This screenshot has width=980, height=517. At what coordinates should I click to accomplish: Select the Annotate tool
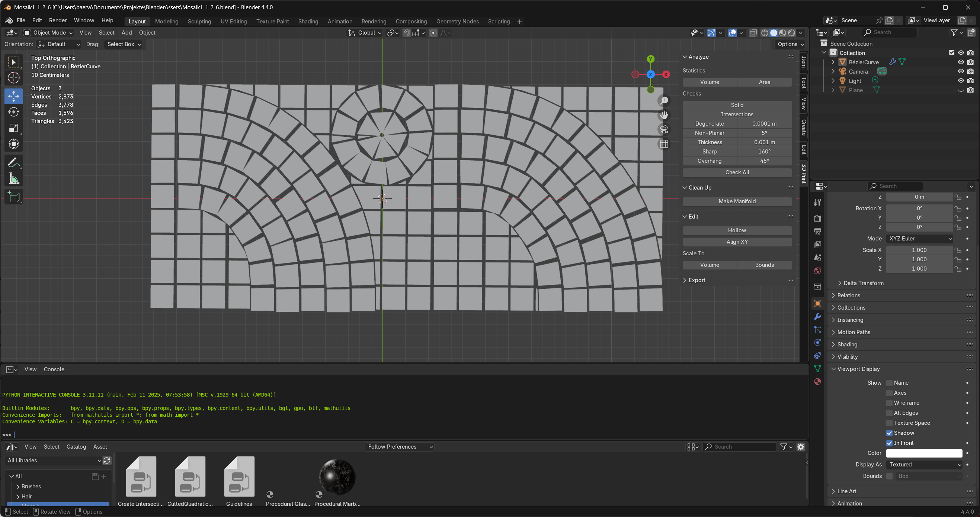click(14, 163)
